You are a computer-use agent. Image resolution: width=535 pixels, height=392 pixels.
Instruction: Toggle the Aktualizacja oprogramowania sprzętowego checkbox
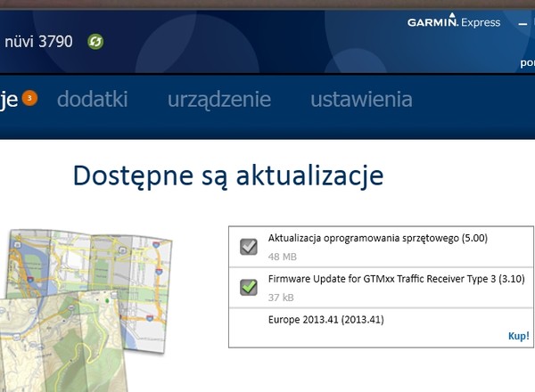pos(249,247)
